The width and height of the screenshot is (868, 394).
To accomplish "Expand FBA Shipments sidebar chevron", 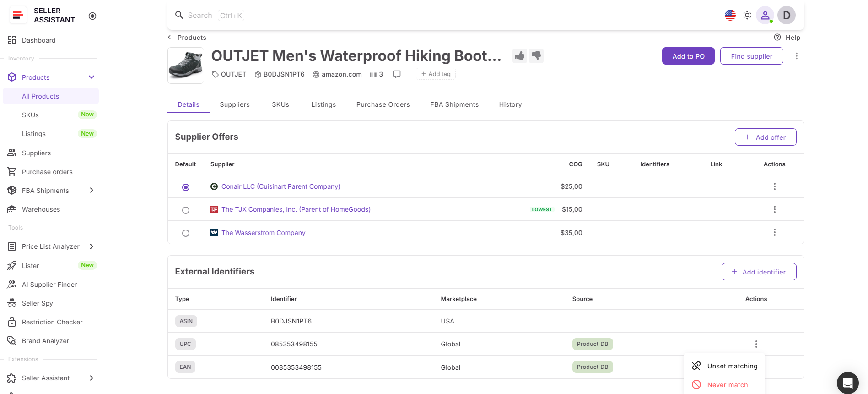I will point(92,191).
